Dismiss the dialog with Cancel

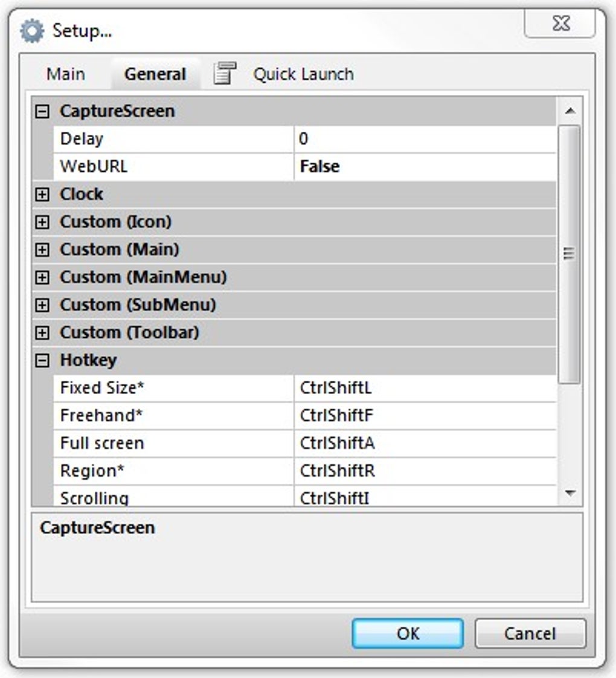pyautogui.click(x=530, y=634)
